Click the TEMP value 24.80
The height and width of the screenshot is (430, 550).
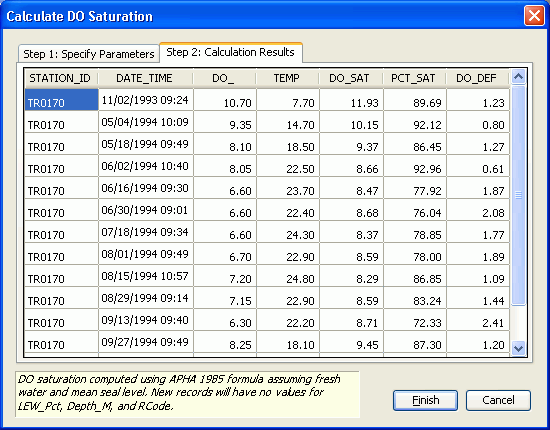pos(288,276)
